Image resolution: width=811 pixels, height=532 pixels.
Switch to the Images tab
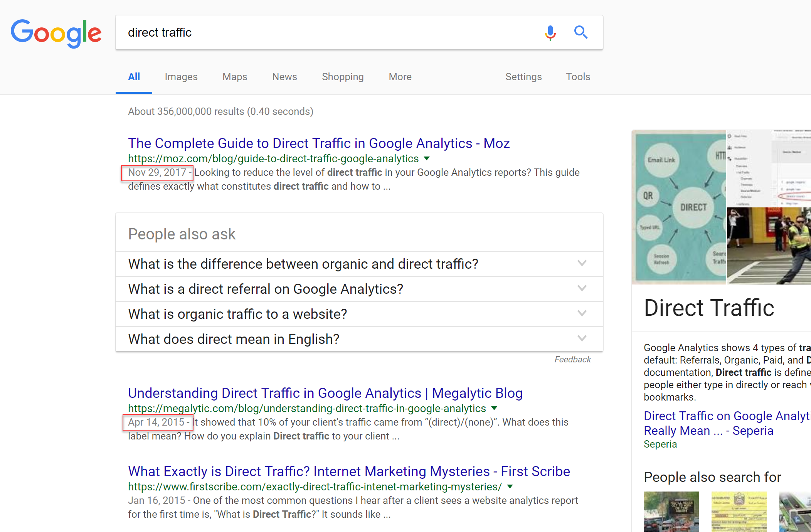coord(181,77)
